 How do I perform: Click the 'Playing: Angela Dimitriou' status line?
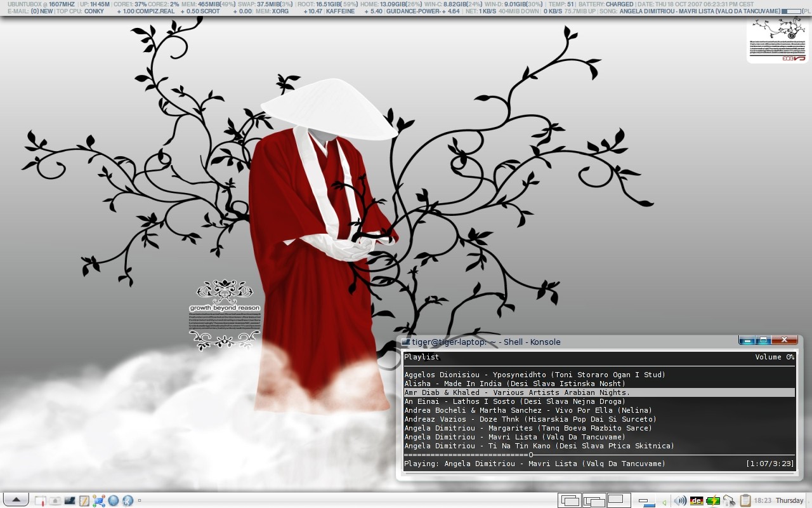pyautogui.click(x=535, y=464)
